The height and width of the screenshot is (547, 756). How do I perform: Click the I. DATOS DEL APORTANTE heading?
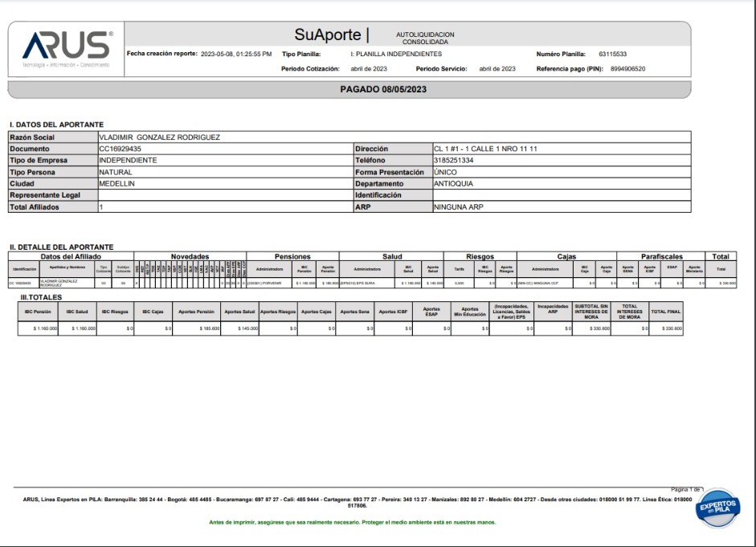[x=56, y=125]
